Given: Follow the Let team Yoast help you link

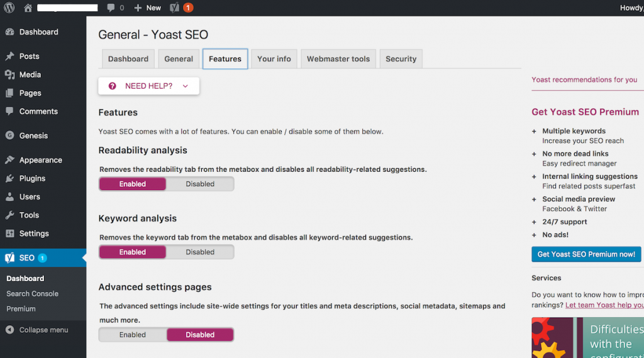Looking at the screenshot, I should [x=604, y=305].
